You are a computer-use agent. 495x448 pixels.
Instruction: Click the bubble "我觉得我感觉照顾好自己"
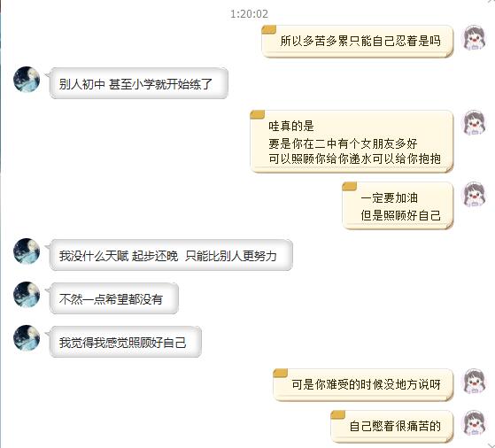126,342
